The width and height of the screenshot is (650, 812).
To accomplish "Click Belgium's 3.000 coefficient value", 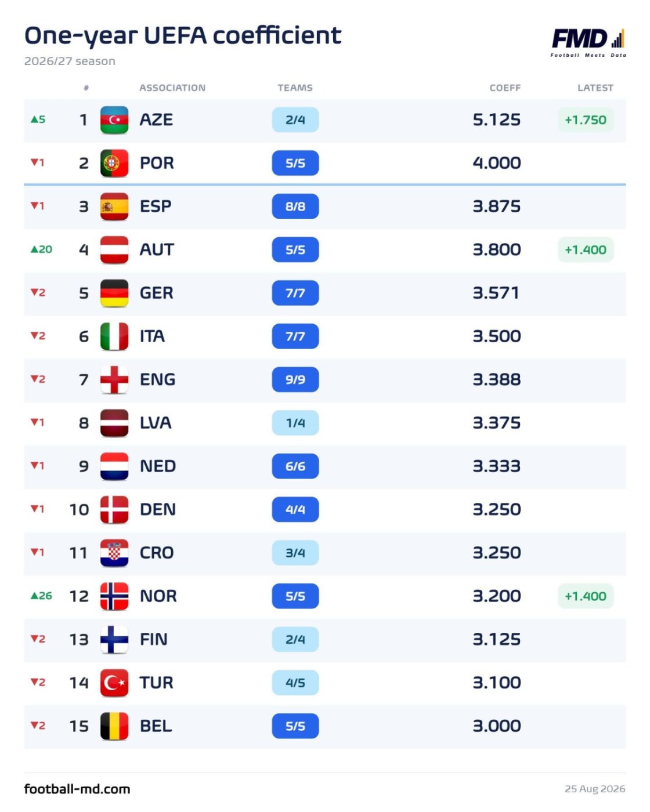I will click(497, 726).
